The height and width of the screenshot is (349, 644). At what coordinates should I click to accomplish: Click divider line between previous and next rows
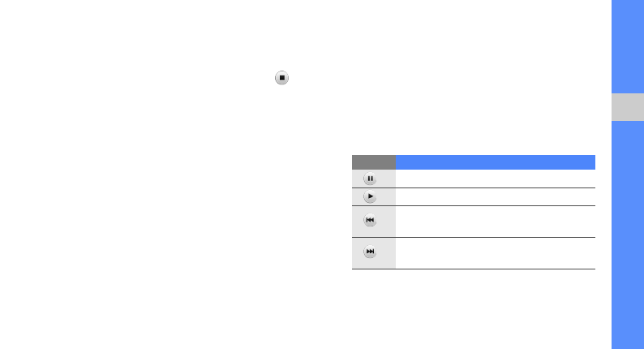(495, 237)
